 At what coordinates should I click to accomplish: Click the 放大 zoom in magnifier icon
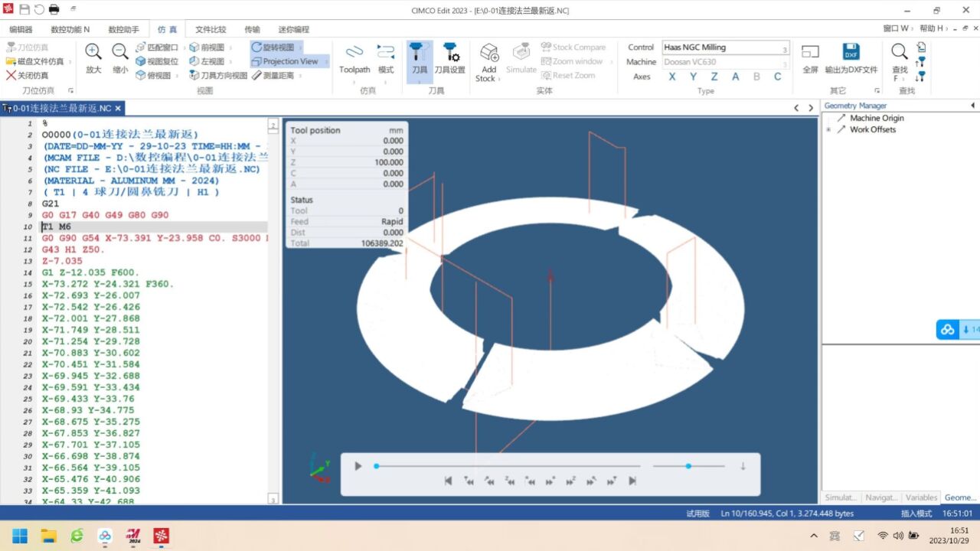[93, 52]
